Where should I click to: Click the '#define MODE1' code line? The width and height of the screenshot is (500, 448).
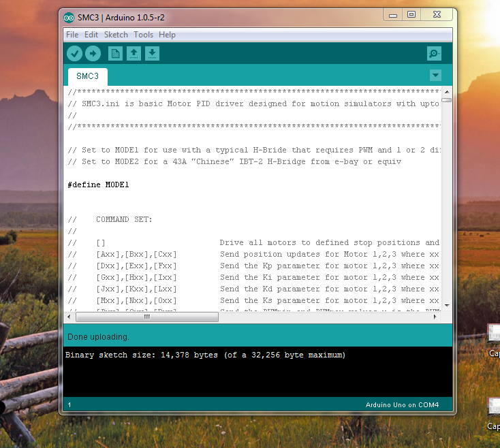(98, 185)
